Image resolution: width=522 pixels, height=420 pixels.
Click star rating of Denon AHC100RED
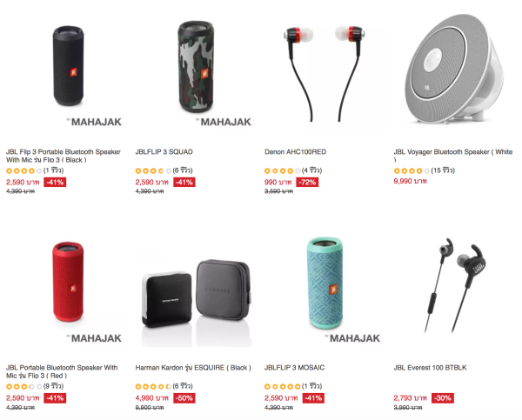[x=282, y=171]
